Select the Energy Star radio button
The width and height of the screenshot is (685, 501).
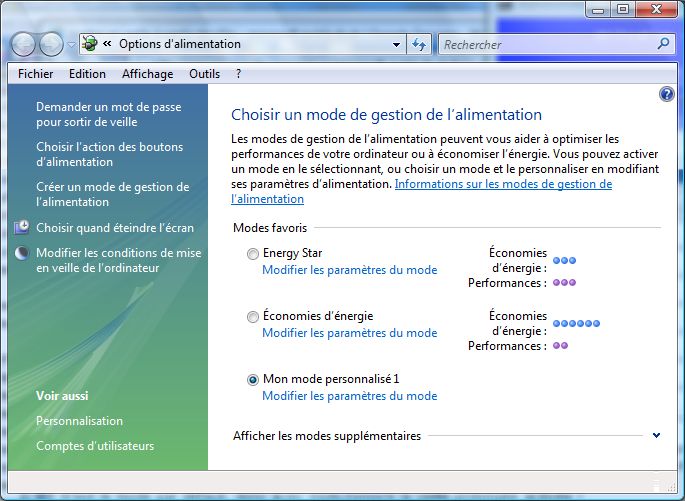coord(253,254)
